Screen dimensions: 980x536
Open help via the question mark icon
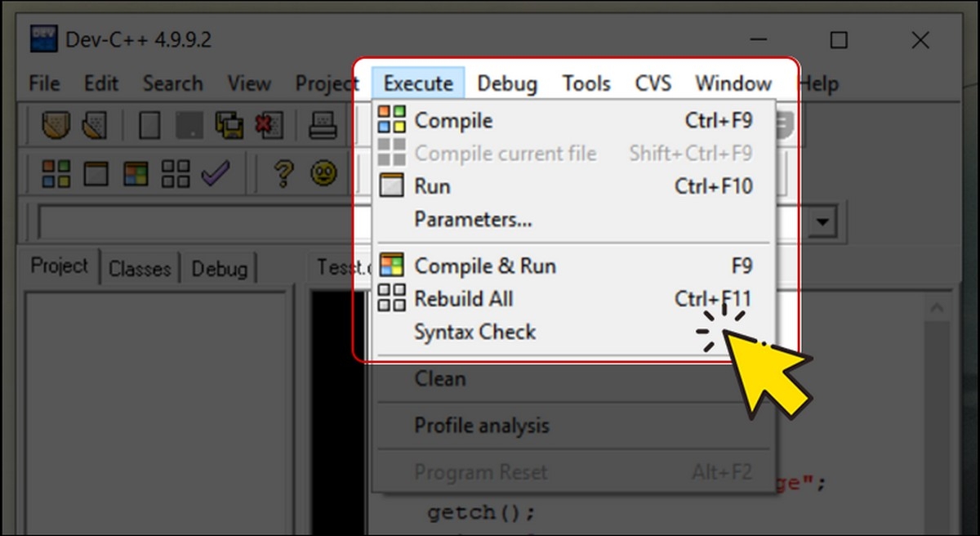click(283, 173)
